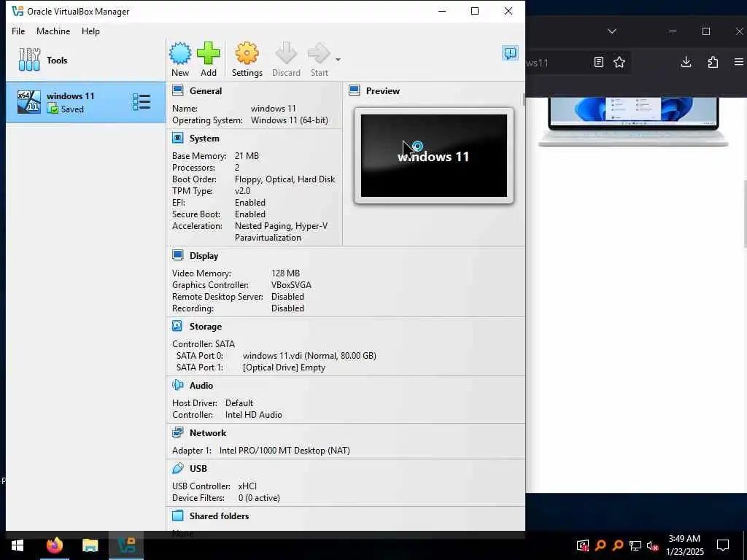Select the windows 11 VM entry
Screen dimensions: 747x560
[x=86, y=102]
